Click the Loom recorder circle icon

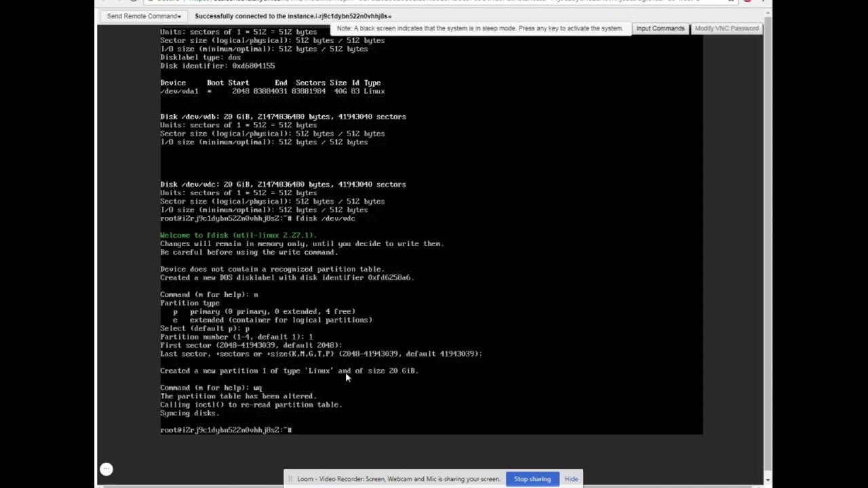[106, 469]
